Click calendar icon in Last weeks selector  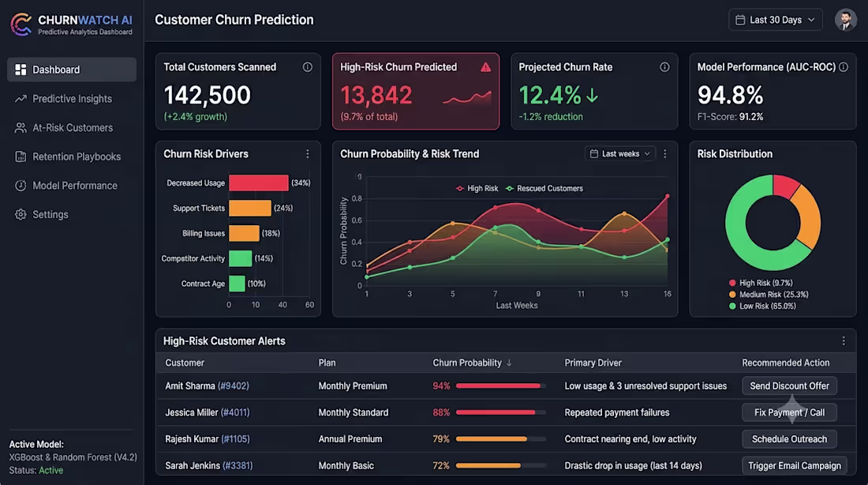pyautogui.click(x=594, y=153)
